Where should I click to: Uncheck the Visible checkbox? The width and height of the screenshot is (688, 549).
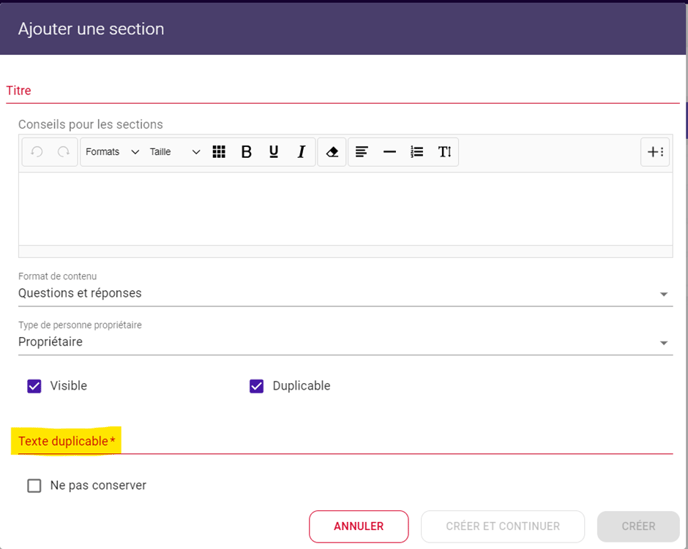pyautogui.click(x=34, y=386)
